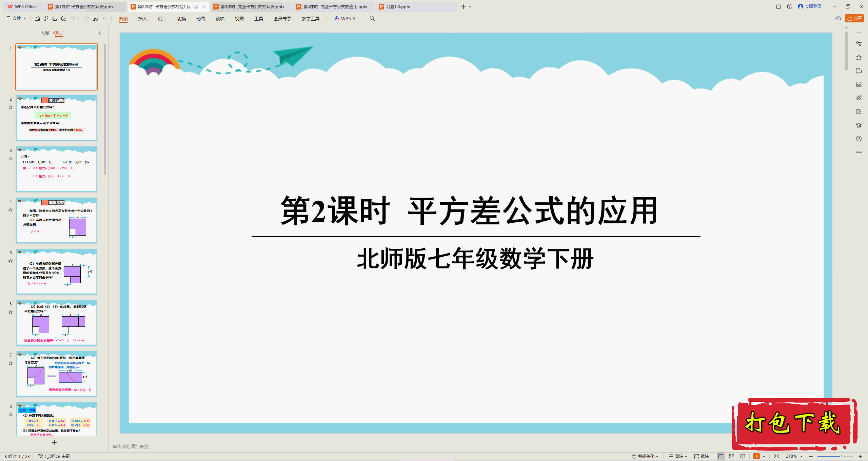
Task: Select slide 3 thumbnail with 计算 exercises
Action: 57,169
